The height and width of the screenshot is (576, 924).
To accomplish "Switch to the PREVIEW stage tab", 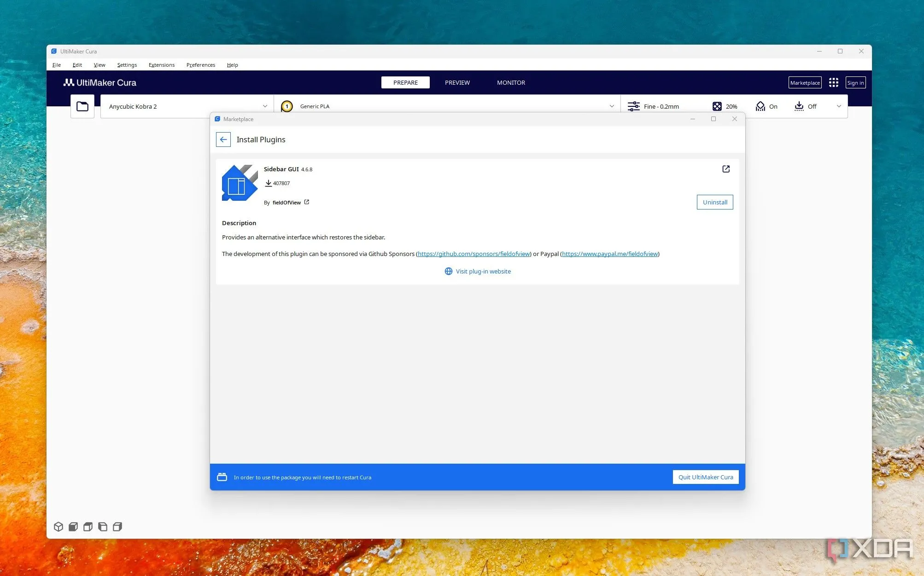I will pos(457,82).
